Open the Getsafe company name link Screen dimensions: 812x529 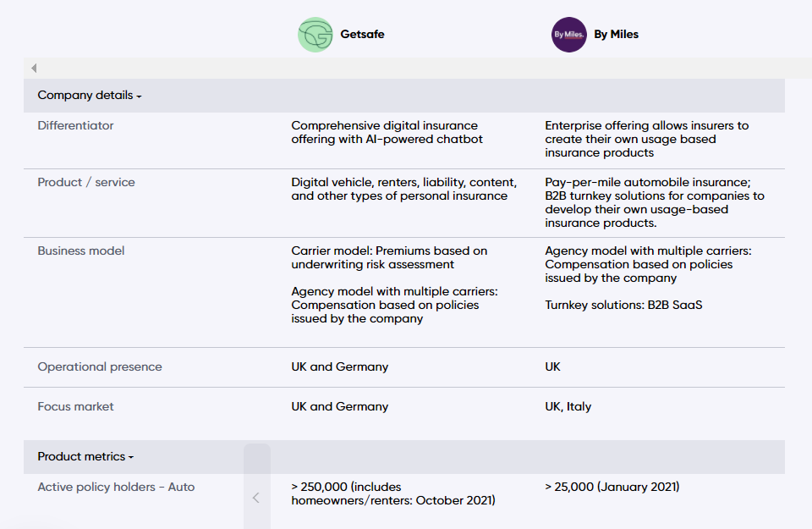click(x=362, y=35)
